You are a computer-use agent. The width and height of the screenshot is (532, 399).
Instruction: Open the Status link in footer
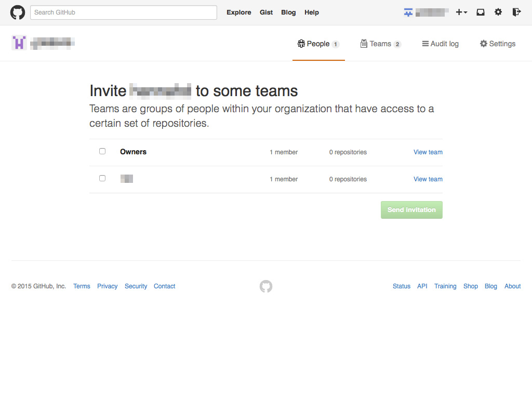tap(401, 286)
